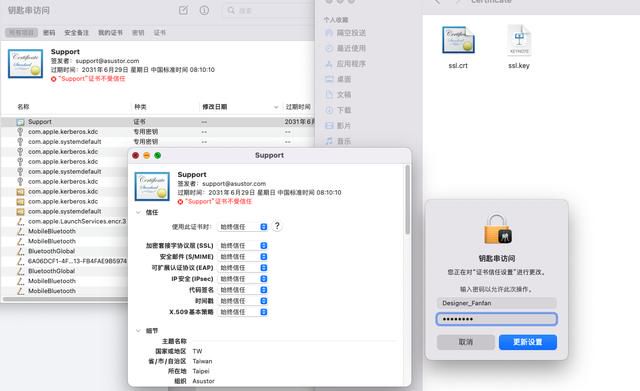Click the 个人收藏 Favorites heading in Finder
This screenshot has width=640, height=391.
click(x=336, y=20)
